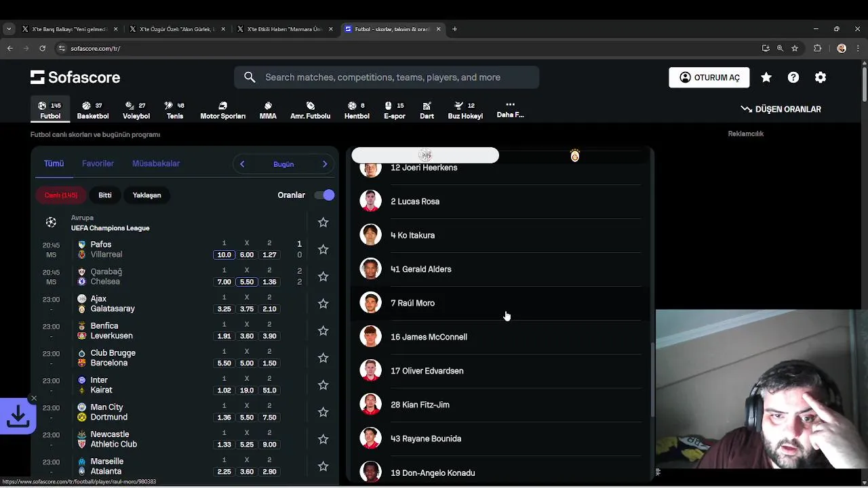
Task: Expand the Daha Fazla sports menu
Action: 510,110
